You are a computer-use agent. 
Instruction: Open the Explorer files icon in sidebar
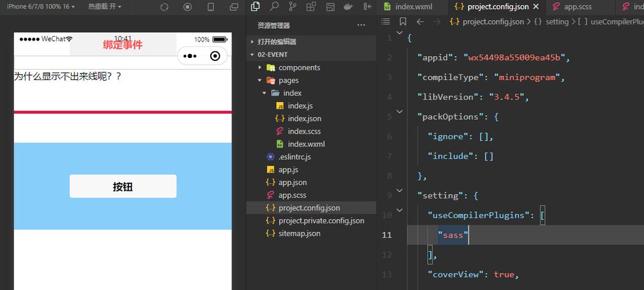[255, 6]
